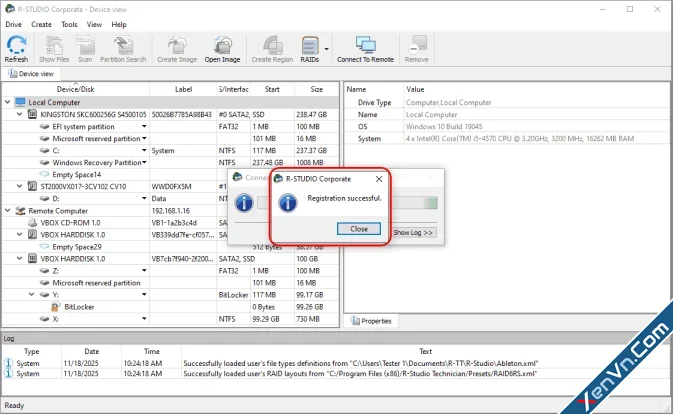Click the 192.168.1.16 remote computer label
The height and width of the screenshot is (414, 673).
(170, 211)
